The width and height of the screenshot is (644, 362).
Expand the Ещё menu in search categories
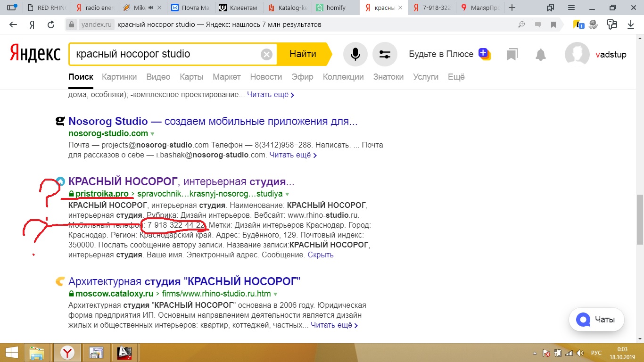pos(456,77)
